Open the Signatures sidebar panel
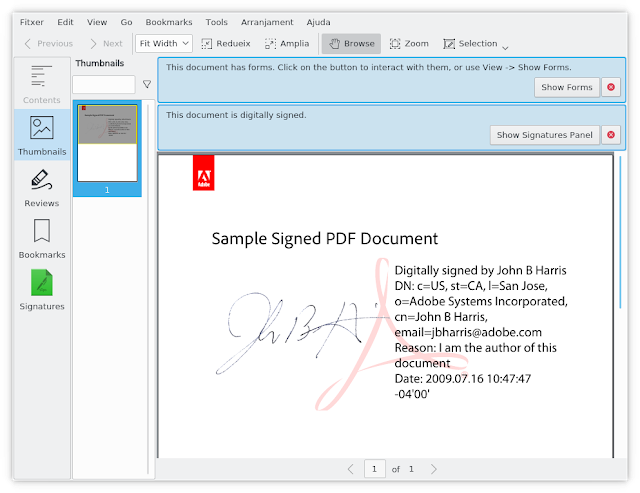This screenshot has height=493, width=640. pos(42,290)
